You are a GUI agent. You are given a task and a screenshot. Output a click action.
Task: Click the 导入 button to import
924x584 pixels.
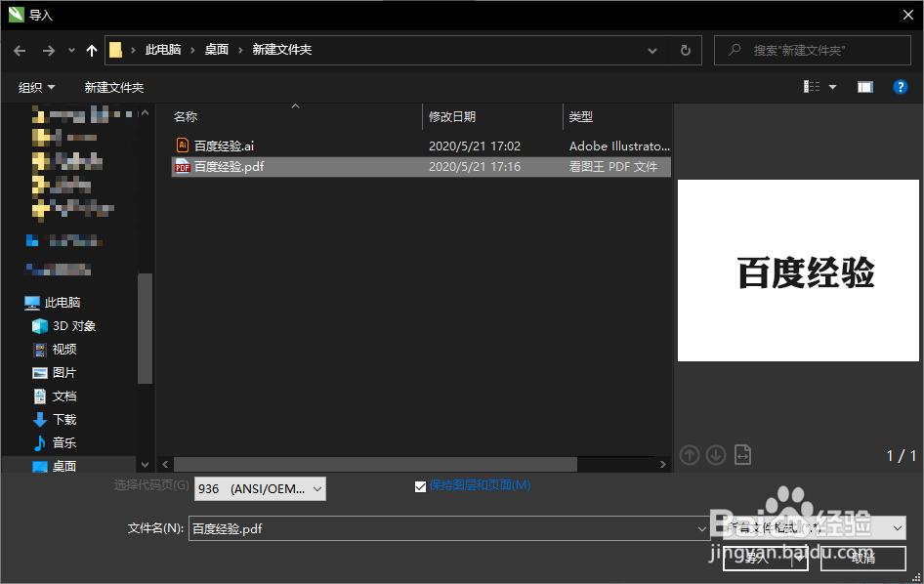click(x=757, y=560)
